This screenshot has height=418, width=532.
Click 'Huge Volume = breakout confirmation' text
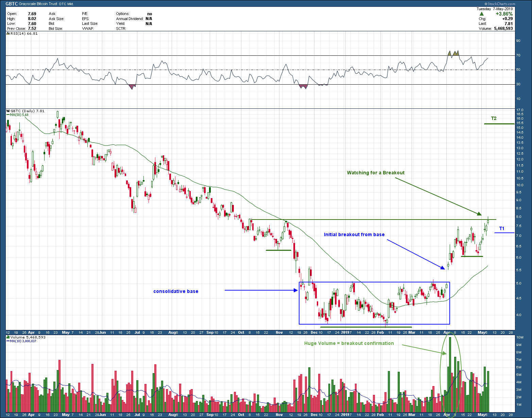click(349, 343)
